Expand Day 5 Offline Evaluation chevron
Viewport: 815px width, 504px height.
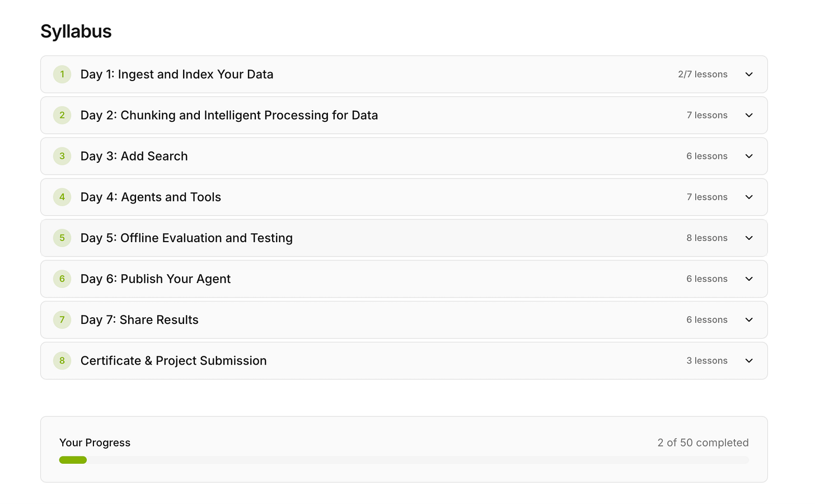tap(749, 238)
